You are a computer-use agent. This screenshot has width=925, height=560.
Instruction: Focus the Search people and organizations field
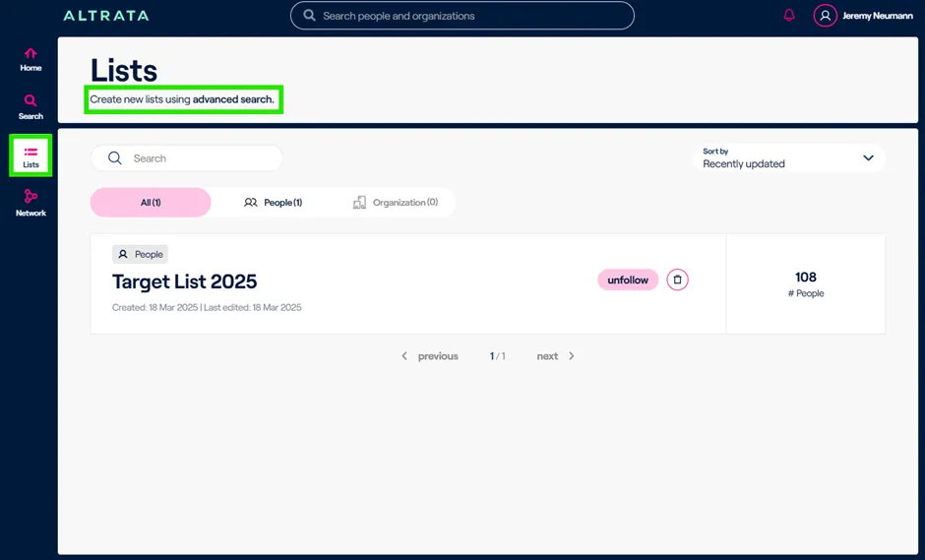[x=462, y=16]
